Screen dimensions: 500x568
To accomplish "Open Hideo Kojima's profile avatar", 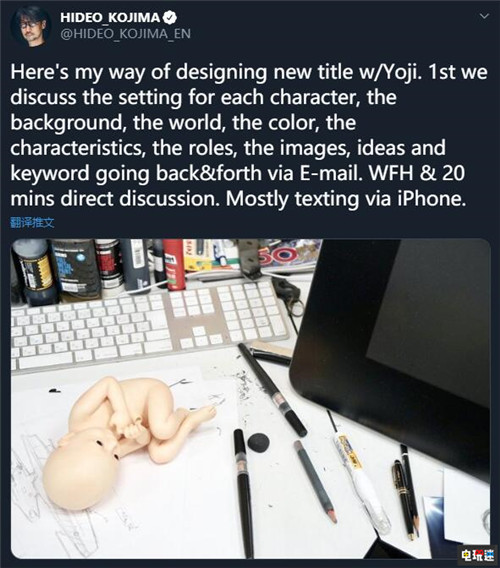I will point(30,26).
